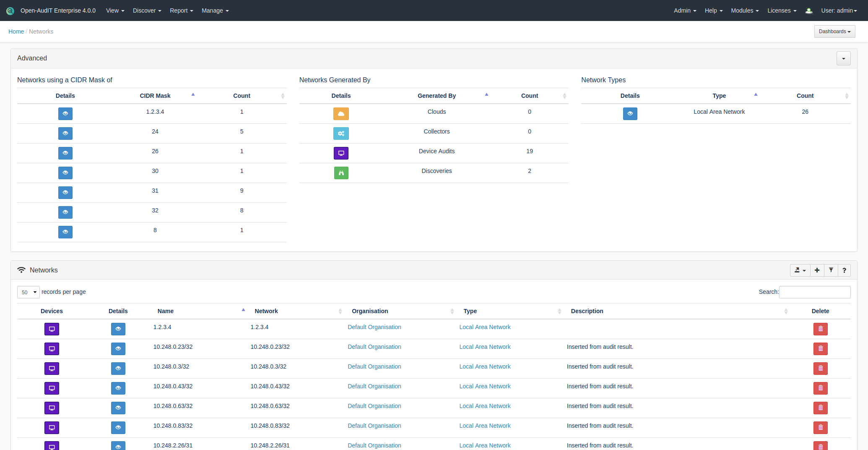The width and height of the screenshot is (868, 450).
Task: Open Networks help question mark button
Action: [844, 270]
